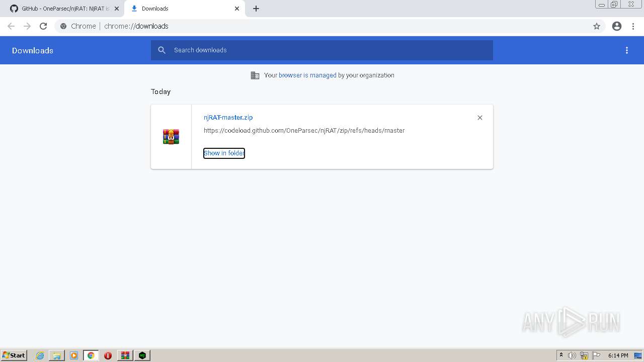Click the search magnifier icon
Image resolution: width=644 pixels, height=362 pixels.
162,50
